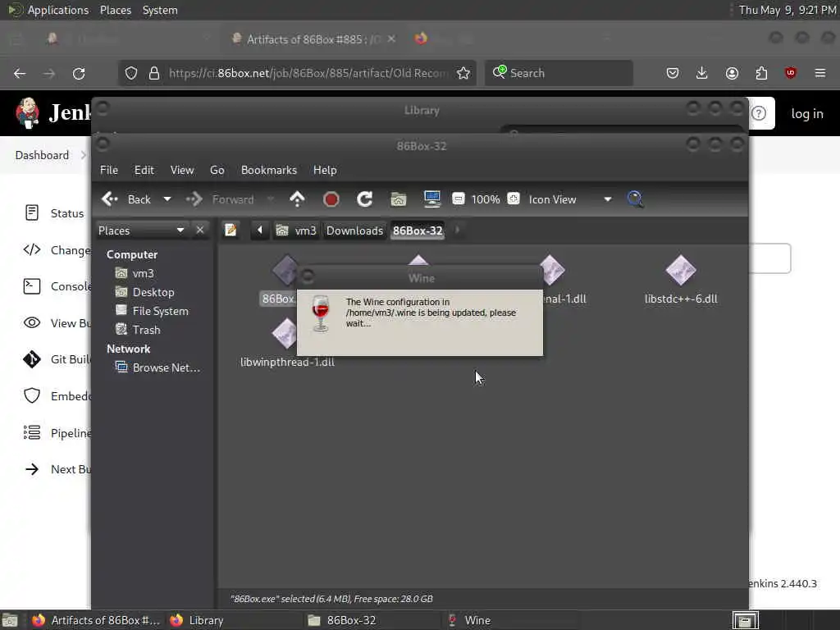840x630 pixels.
Task: Reset zoom via 100% label
Action: [x=486, y=199]
